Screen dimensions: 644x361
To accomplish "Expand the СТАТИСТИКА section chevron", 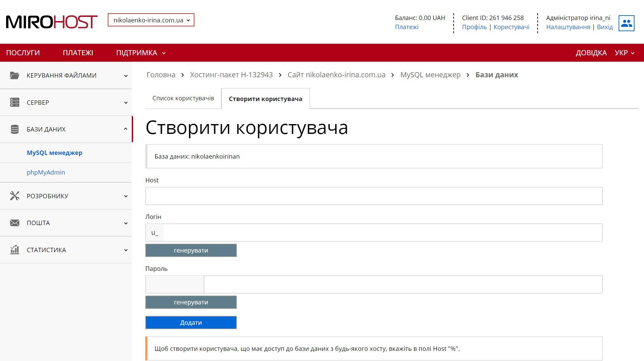I will (126, 250).
